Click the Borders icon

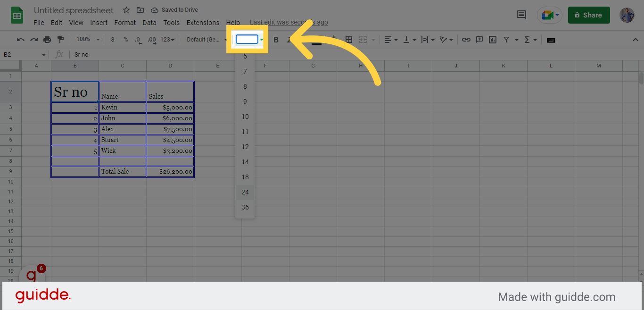click(349, 40)
